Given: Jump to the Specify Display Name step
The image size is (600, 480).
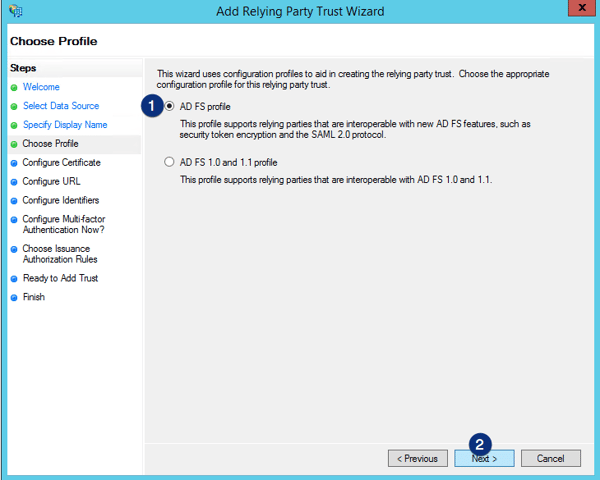Looking at the screenshot, I should pos(65,125).
